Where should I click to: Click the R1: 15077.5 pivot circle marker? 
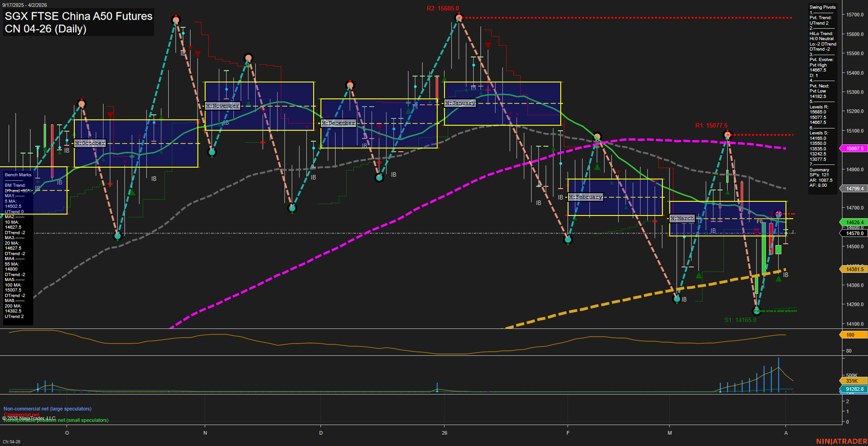click(x=728, y=134)
